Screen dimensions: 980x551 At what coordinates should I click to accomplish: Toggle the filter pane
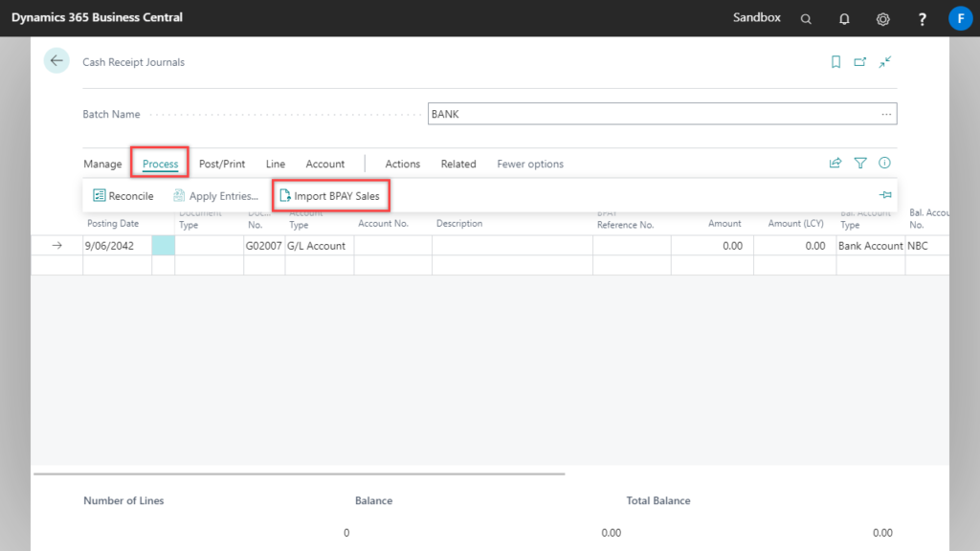tap(859, 164)
